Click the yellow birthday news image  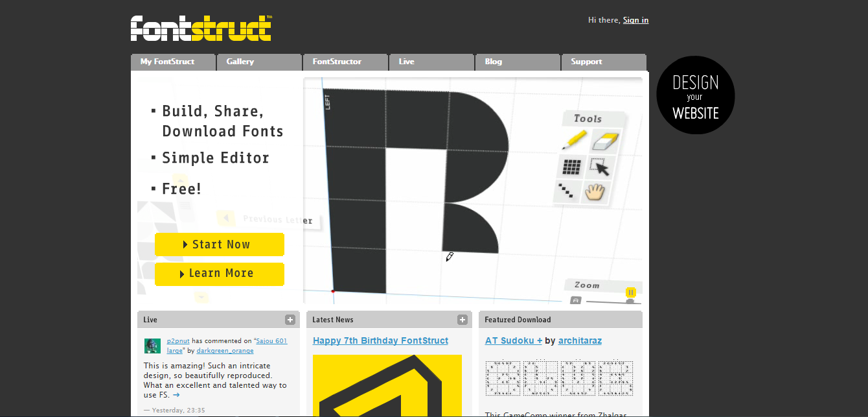pos(387,385)
